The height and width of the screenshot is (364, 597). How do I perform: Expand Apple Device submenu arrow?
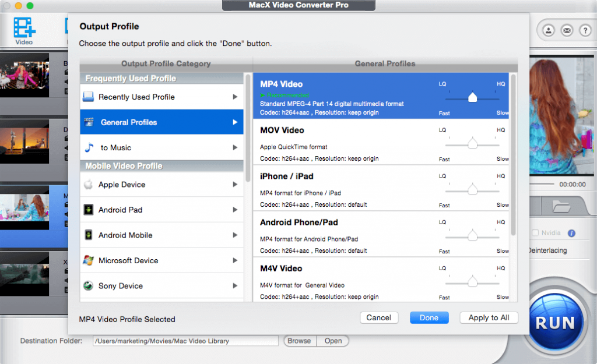click(235, 184)
